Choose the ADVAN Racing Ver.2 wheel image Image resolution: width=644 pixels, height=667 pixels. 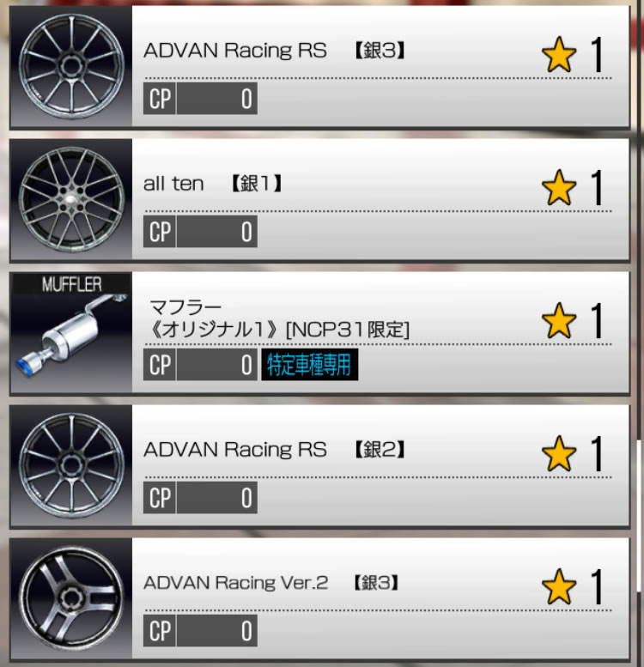[x=71, y=599]
